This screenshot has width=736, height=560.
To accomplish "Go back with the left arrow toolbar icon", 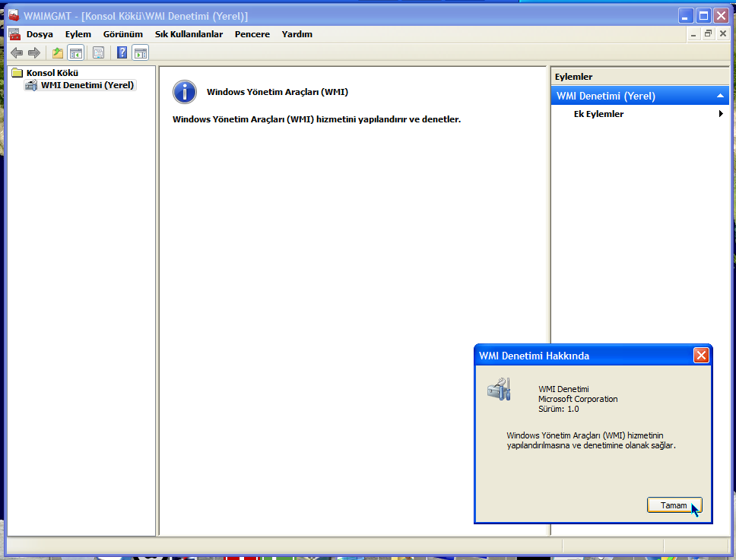I will [17, 53].
